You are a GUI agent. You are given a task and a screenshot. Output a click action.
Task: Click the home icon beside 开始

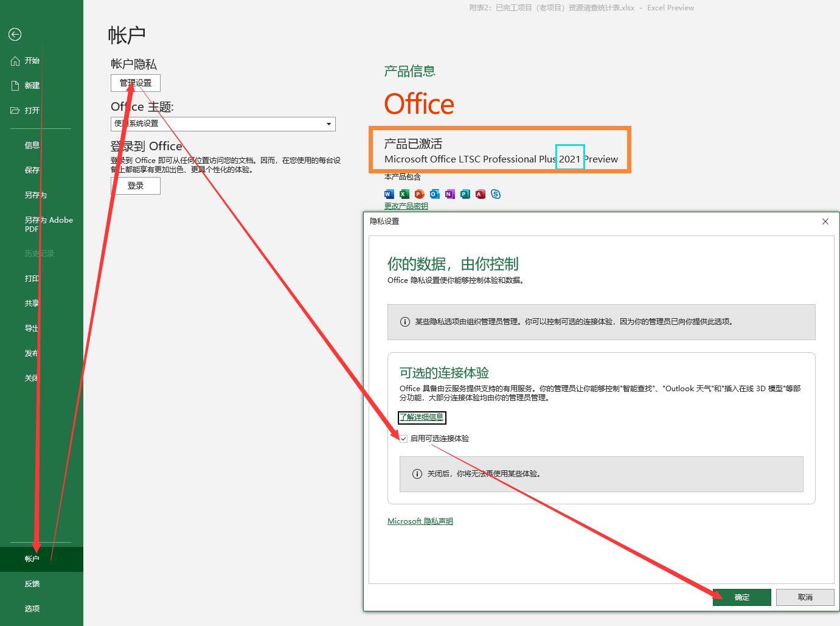(15, 61)
